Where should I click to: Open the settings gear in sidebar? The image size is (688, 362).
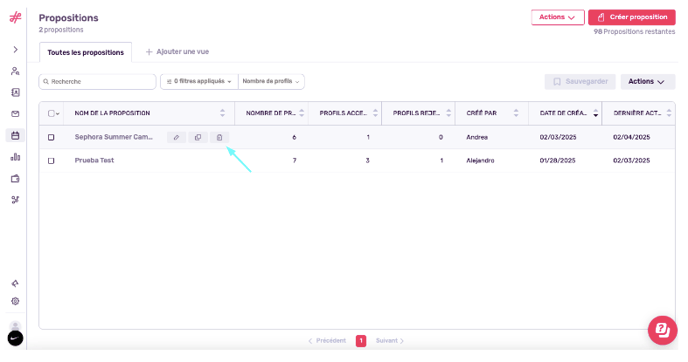click(15, 301)
